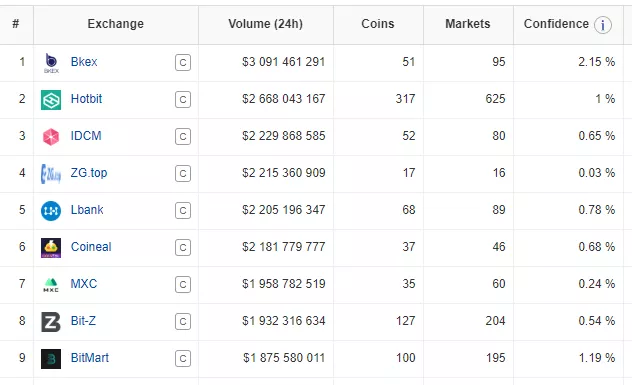
Task: Select MXC volume $1 958 782 519
Action: [284, 284]
